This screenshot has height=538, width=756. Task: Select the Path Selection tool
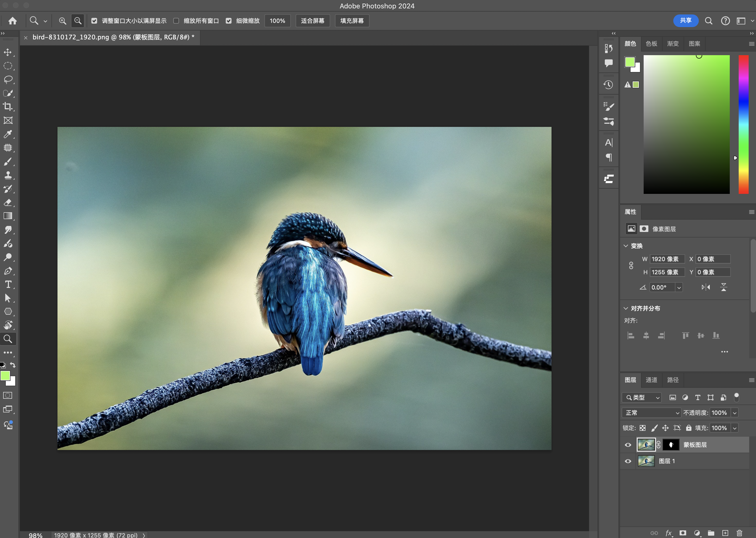pos(8,298)
